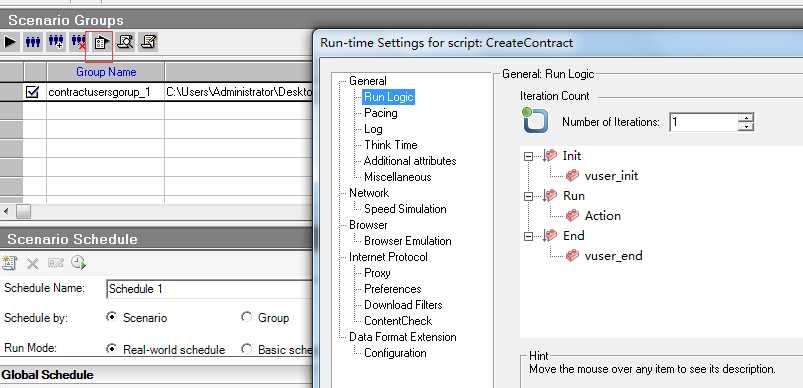Open the Log settings

click(373, 129)
